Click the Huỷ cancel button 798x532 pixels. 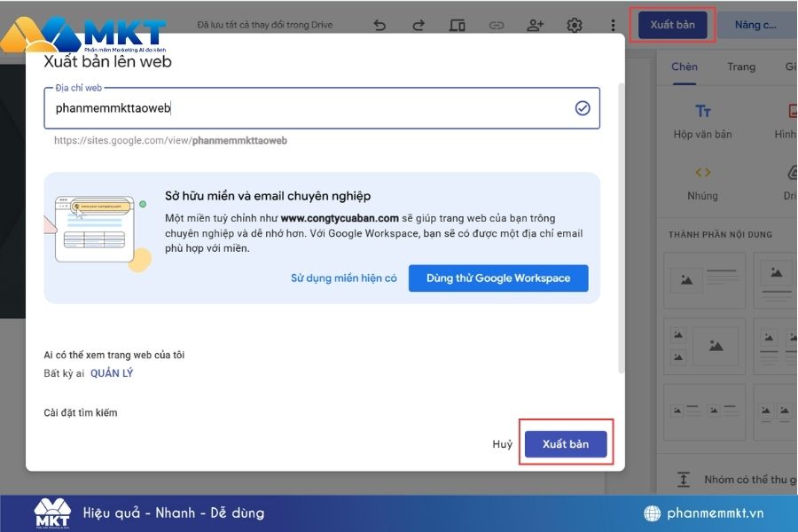point(502,444)
